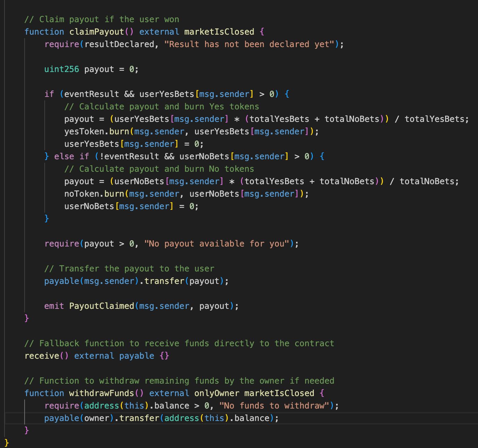The height and width of the screenshot is (448, 478).
Task: Click eventResult in the first if condition
Action: point(92,94)
